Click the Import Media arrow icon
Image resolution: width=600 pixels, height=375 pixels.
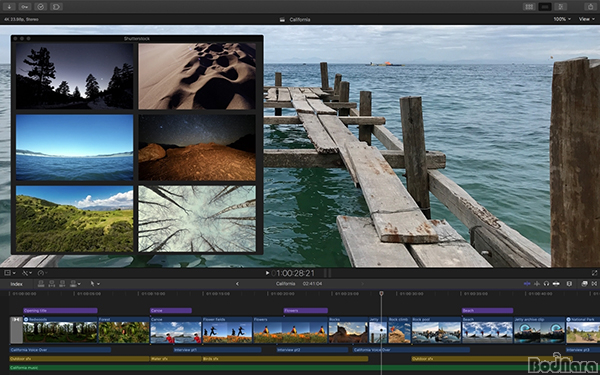pyautogui.click(x=9, y=7)
